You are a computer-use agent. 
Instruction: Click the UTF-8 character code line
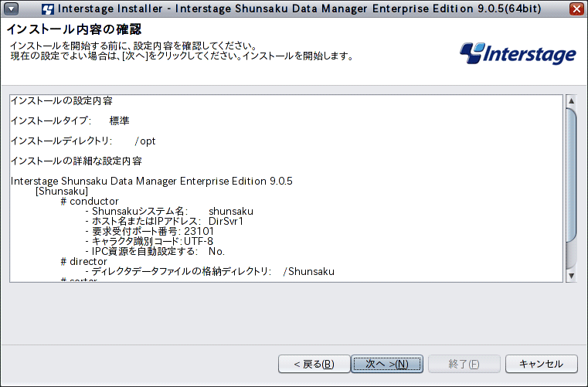coord(149,241)
